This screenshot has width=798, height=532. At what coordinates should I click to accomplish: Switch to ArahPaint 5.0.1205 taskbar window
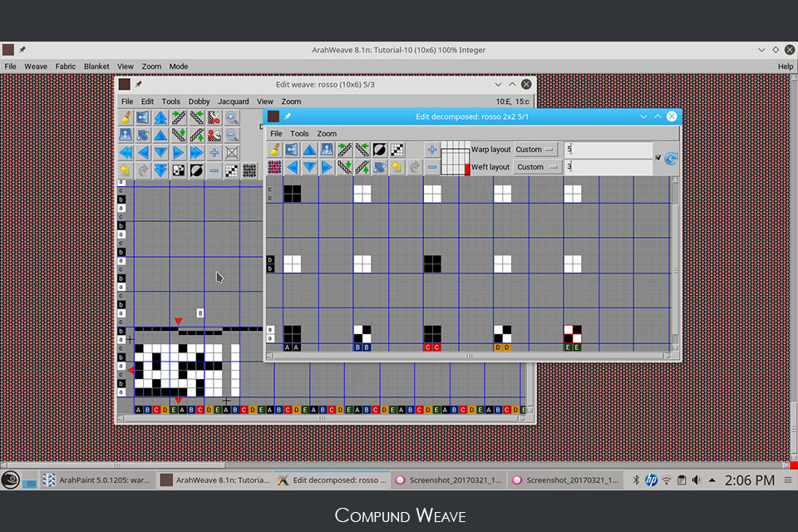96,480
